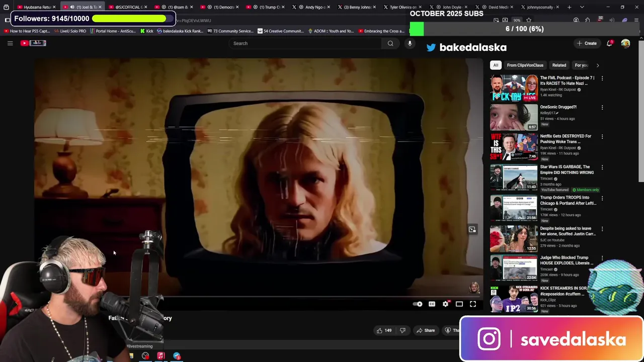The image size is (644, 362).
Task: Open FML Podcast live video thumbnail
Action: click(x=514, y=88)
